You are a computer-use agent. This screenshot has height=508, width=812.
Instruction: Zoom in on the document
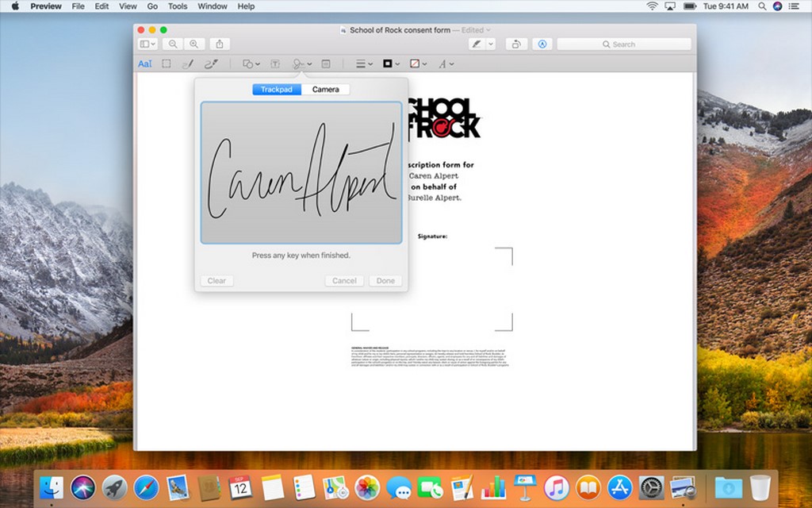pyautogui.click(x=194, y=44)
